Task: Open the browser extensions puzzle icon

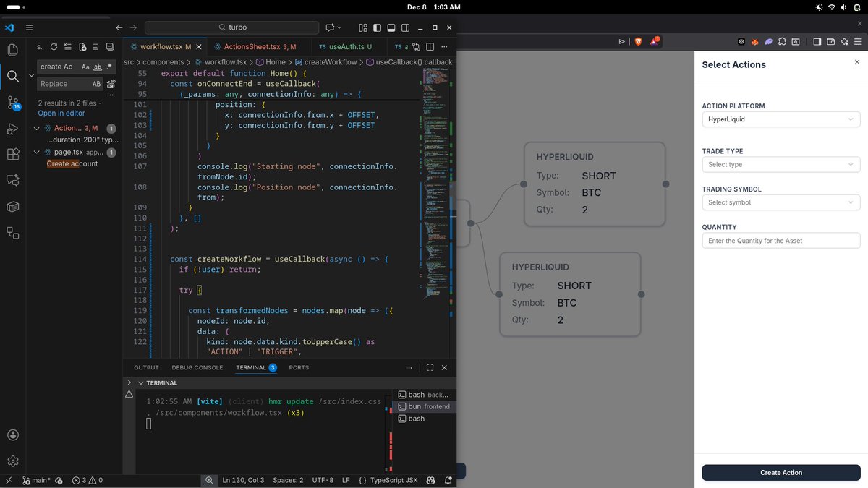Action: [x=782, y=42]
